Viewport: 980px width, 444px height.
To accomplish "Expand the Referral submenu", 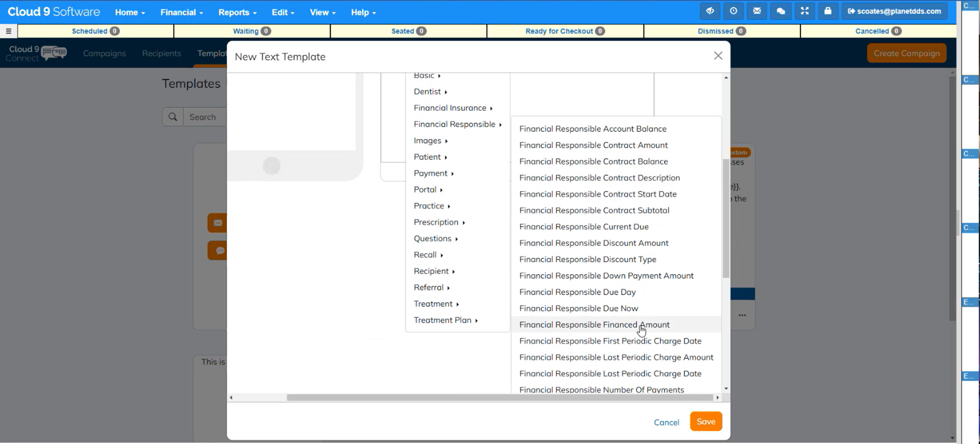I will [x=458, y=288].
